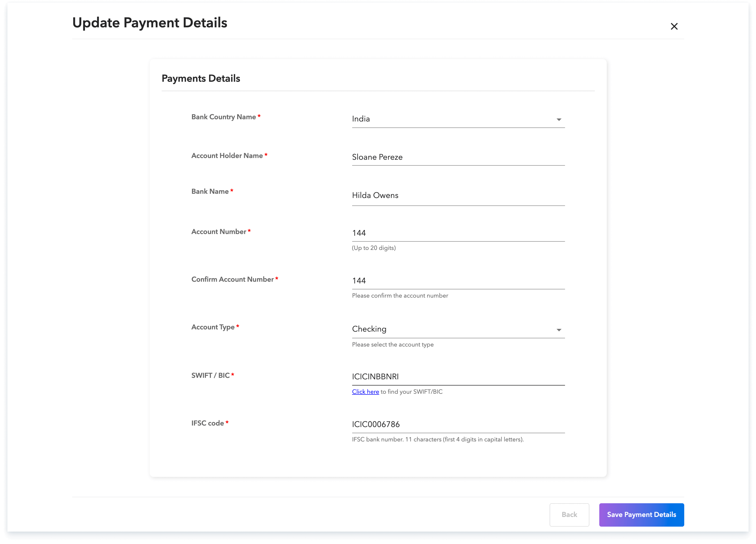
Task: Click the Save Payment Details button
Action: click(641, 514)
